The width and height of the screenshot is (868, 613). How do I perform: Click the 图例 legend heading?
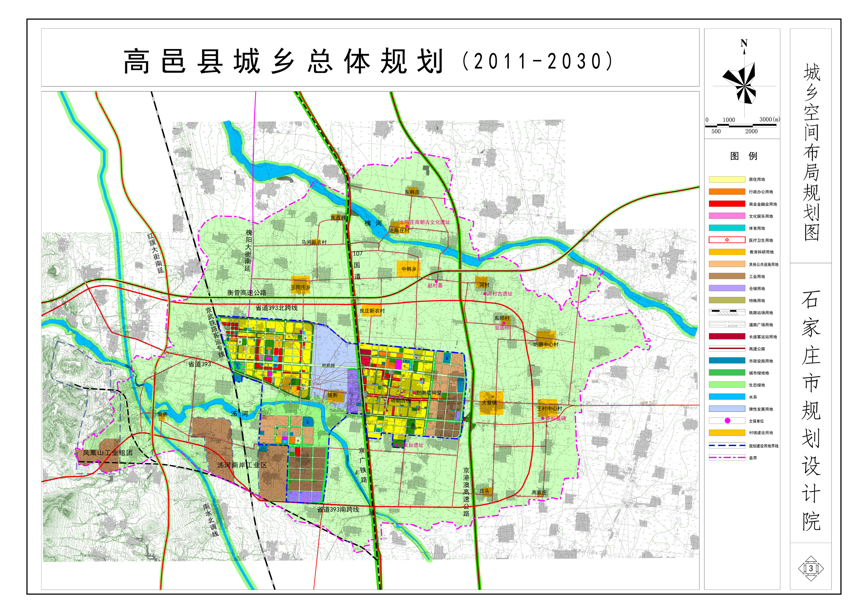(743, 156)
